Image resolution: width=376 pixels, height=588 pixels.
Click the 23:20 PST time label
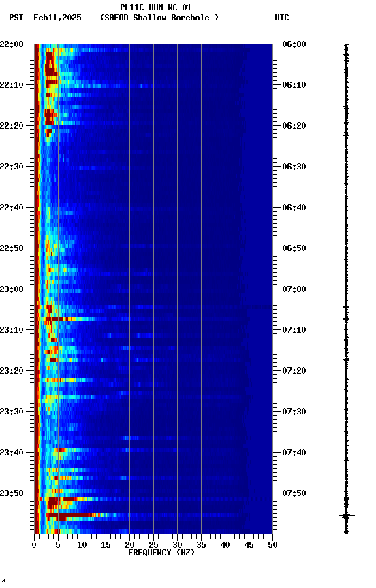coord(12,371)
